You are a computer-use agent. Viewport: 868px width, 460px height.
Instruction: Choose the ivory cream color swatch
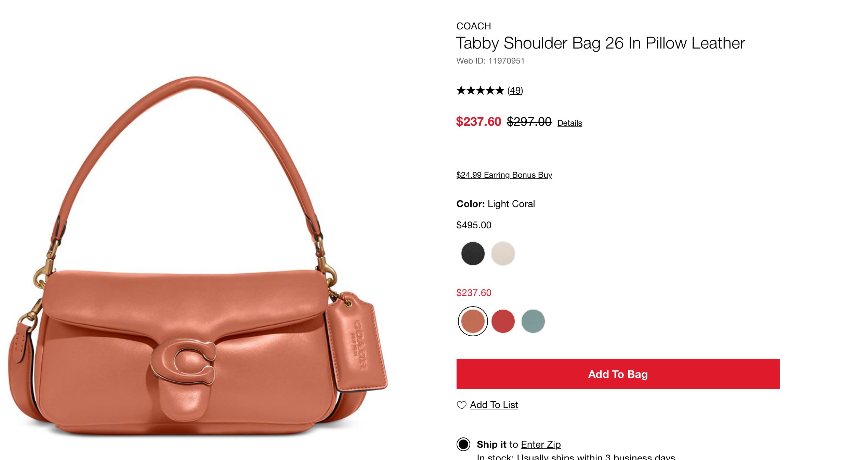point(503,254)
